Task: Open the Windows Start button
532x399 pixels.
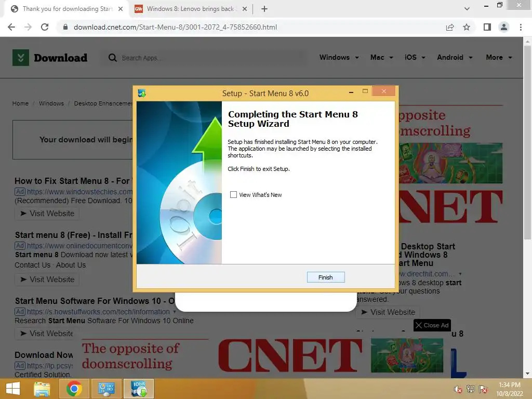Action: tap(13, 389)
